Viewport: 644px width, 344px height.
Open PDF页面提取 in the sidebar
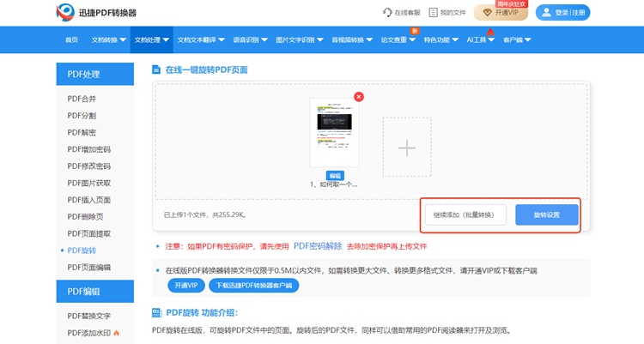tap(89, 233)
